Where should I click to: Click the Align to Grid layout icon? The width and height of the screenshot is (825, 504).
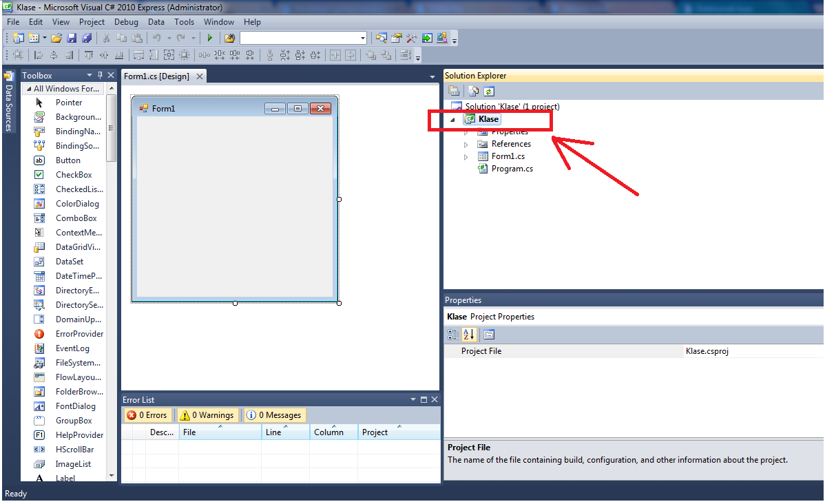pos(19,55)
